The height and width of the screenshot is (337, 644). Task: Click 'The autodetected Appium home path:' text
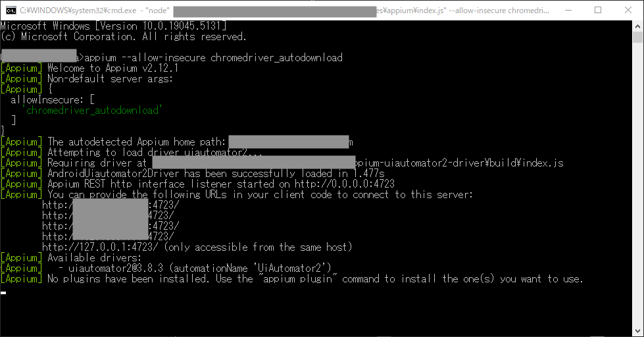click(x=137, y=142)
